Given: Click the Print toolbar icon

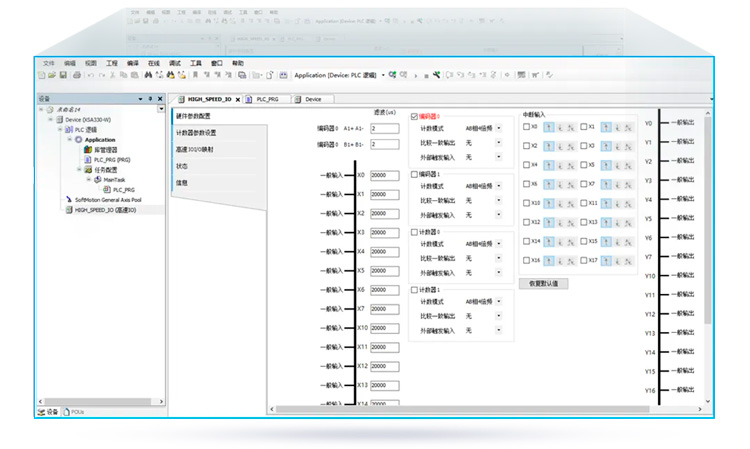Looking at the screenshot, I should point(77,75).
